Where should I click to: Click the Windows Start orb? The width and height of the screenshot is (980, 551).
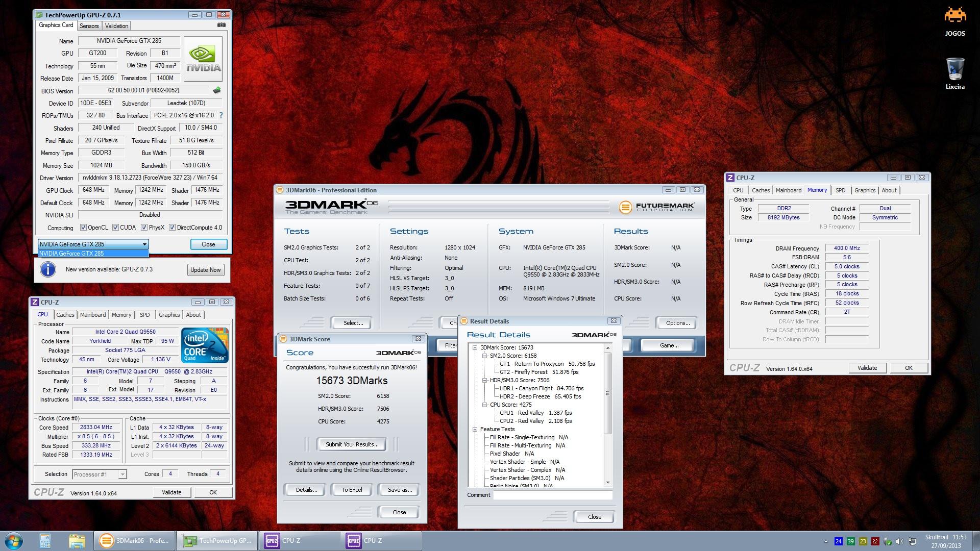click(x=13, y=541)
